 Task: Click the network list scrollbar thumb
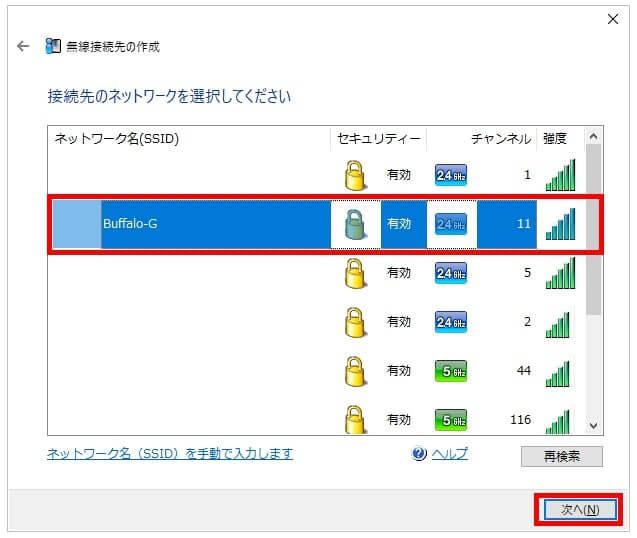(x=594, y=230)
